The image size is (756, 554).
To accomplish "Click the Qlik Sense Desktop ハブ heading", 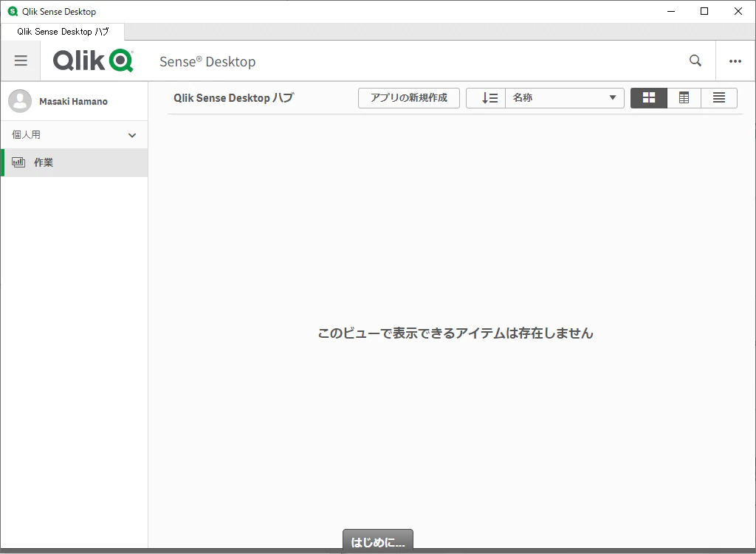I will pos(234,98).
